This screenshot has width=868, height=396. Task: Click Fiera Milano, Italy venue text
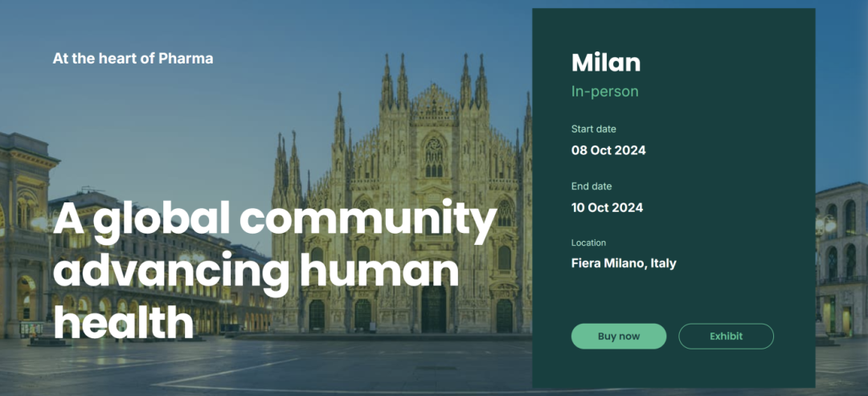click(624, 263)
